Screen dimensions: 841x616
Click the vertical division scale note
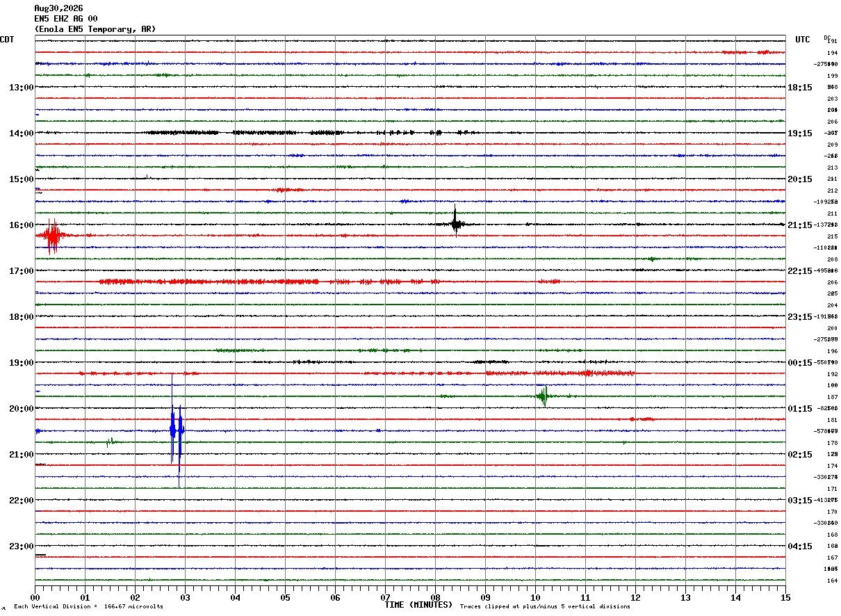(88, 607)
